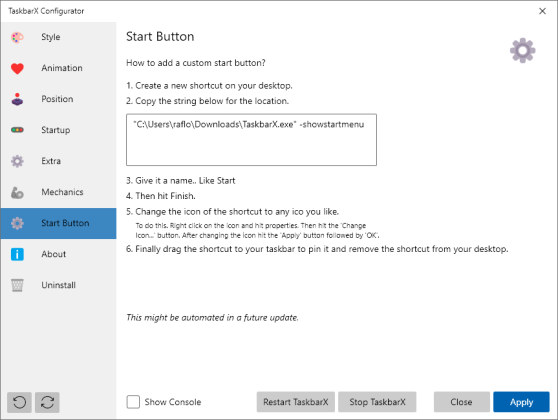Viewport: 558px width, 420px height.
Task: Click the blue info About icon
Action: pos(17,254)
